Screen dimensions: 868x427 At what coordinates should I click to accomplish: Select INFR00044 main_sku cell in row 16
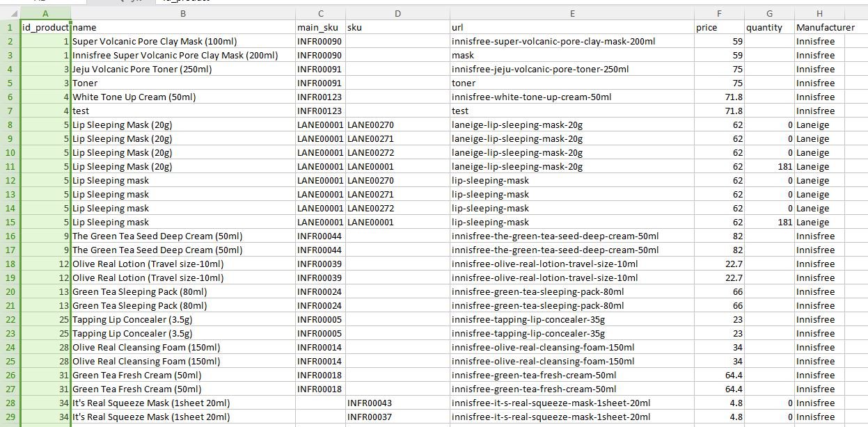pyautogui.click(x=321, y=236)
